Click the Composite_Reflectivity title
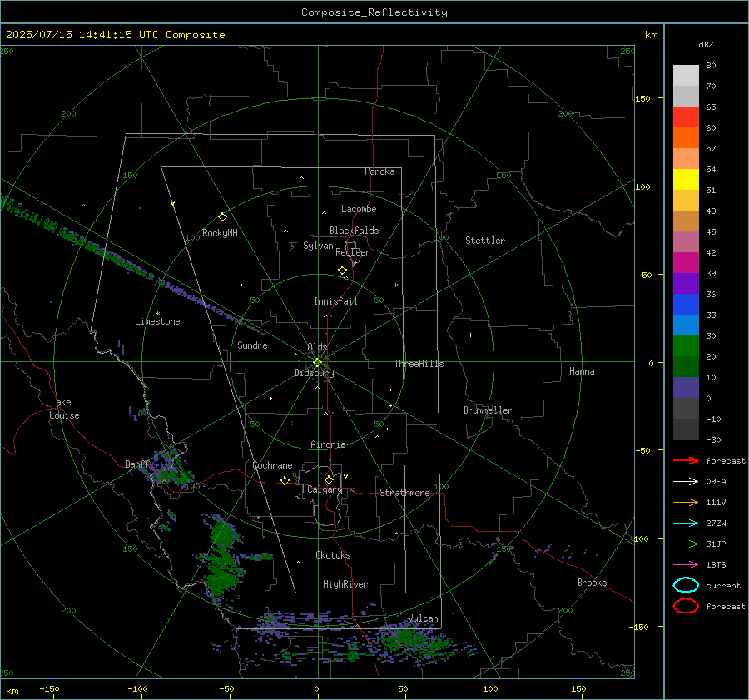Screen dimensions: 749x700 374,12
